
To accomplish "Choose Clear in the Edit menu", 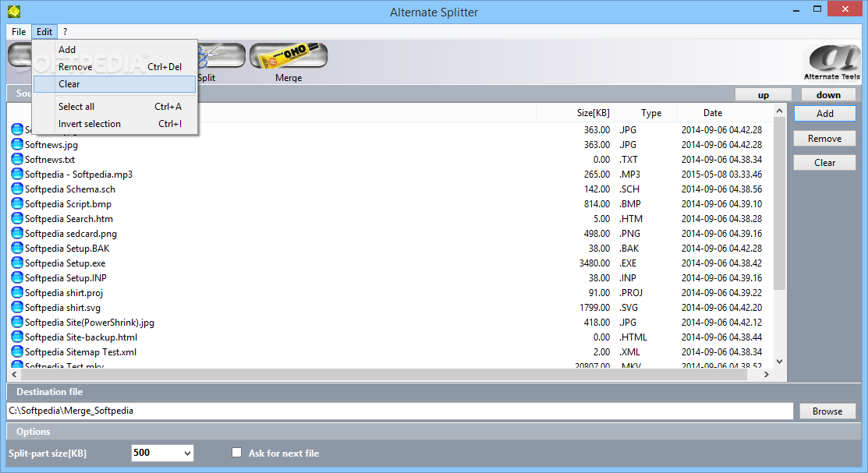I will tap(115, 84).
